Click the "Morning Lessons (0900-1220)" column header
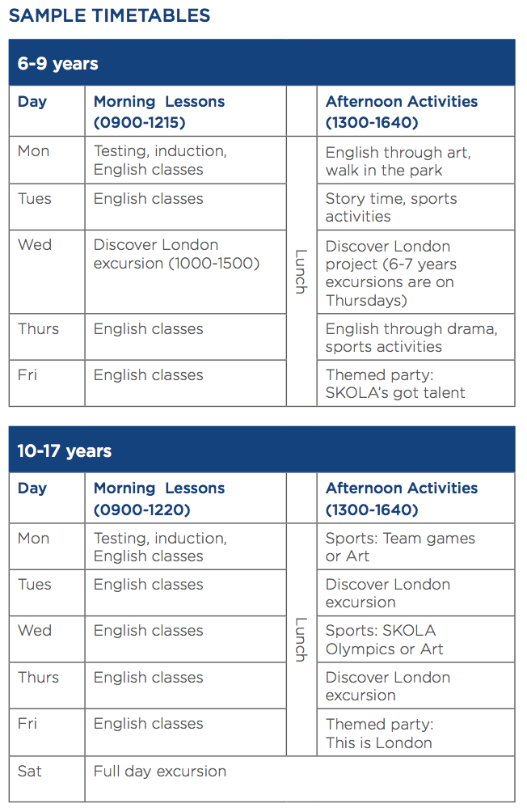The width and height of the screenshot is (527, 812). tap(159, 498)
